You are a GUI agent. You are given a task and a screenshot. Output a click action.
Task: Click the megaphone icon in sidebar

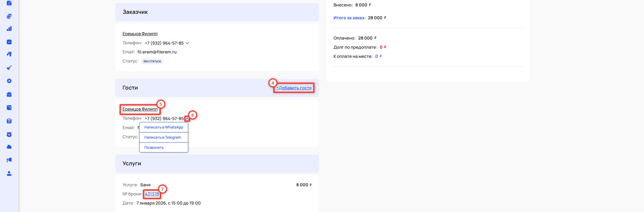click(x=9, y=160)
